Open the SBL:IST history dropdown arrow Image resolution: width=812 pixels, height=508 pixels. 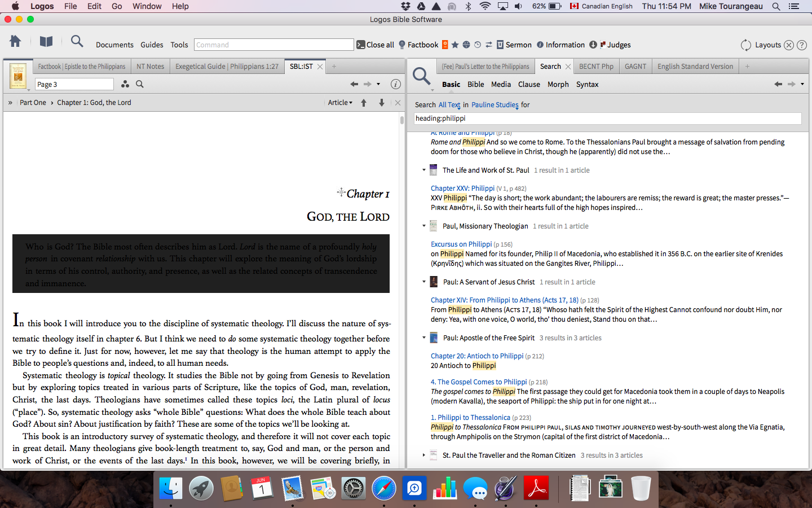[378, 84]
